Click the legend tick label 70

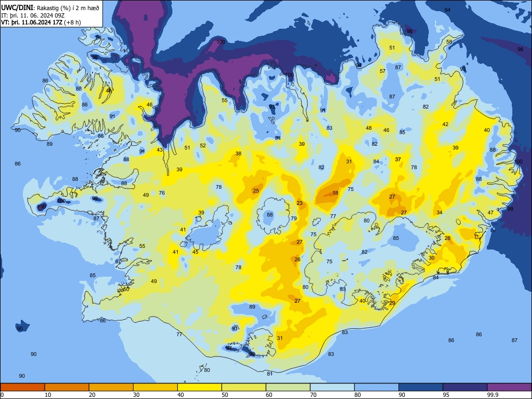(313, 395)
